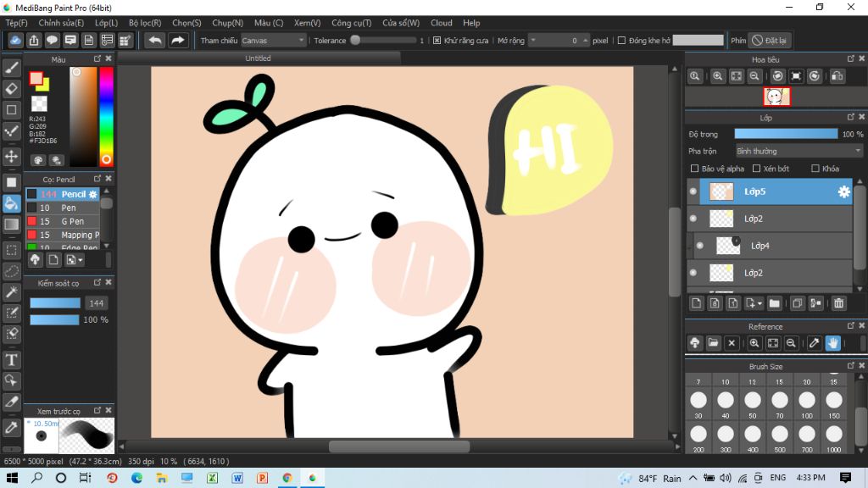Image resolution: width=868 pixels, height=488 pixels.
Task: Select the Text tool
Action: 12,360
